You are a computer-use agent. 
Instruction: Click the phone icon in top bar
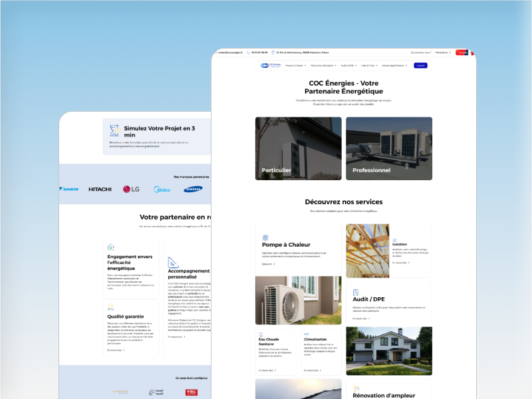249,53
